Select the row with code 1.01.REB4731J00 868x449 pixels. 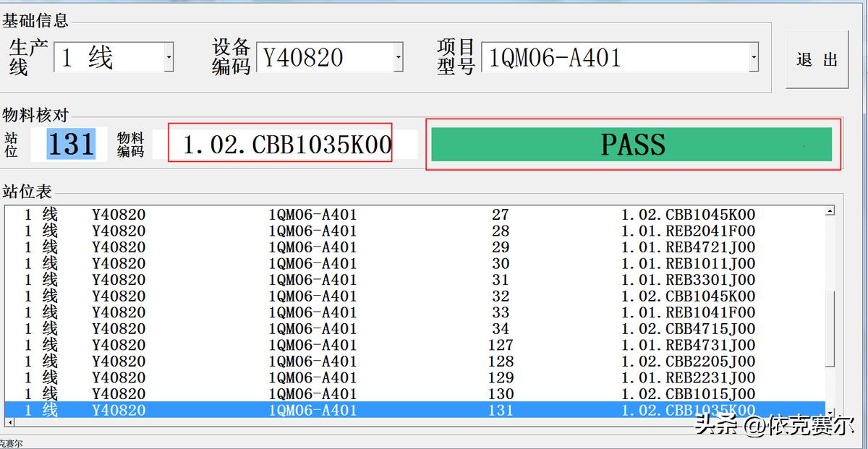pyautogui.click(x=362, y=345)
